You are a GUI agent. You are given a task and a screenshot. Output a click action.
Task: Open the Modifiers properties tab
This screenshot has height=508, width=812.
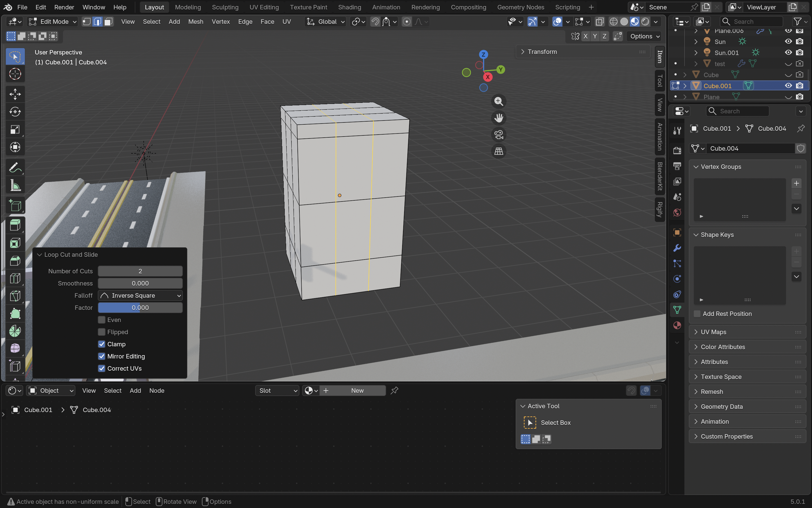677,248
